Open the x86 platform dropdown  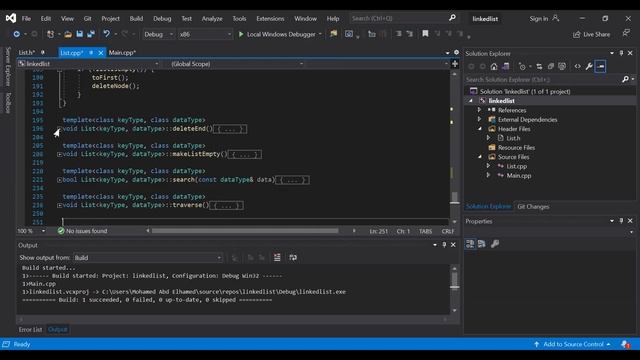pos(205,34)
